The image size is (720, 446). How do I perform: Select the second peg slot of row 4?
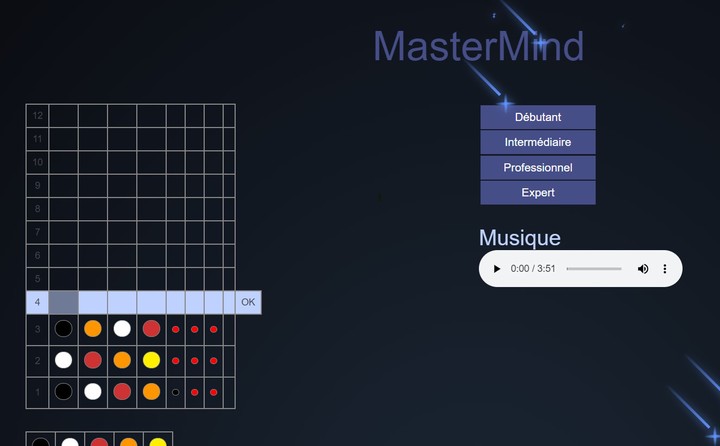point(93,302)
